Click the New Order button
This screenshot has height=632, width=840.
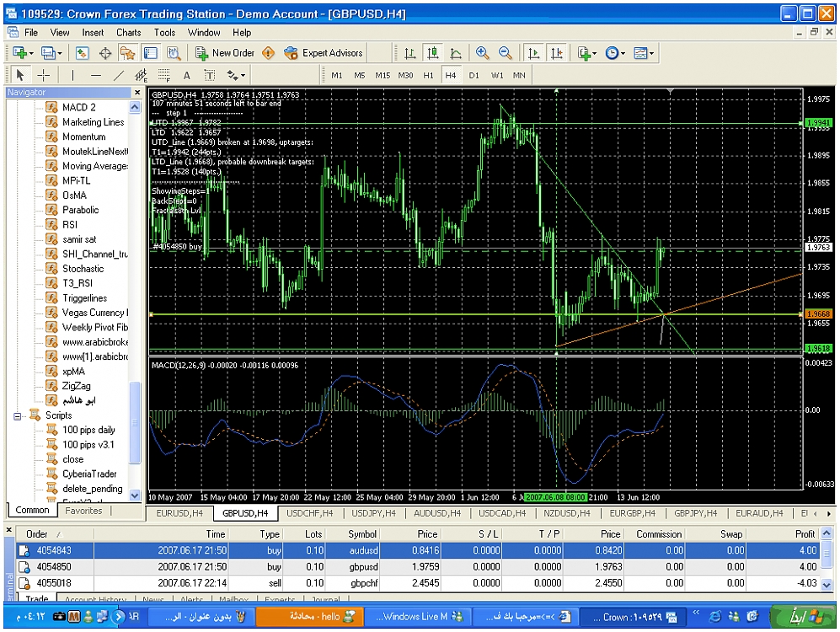[x=225, y=53]
